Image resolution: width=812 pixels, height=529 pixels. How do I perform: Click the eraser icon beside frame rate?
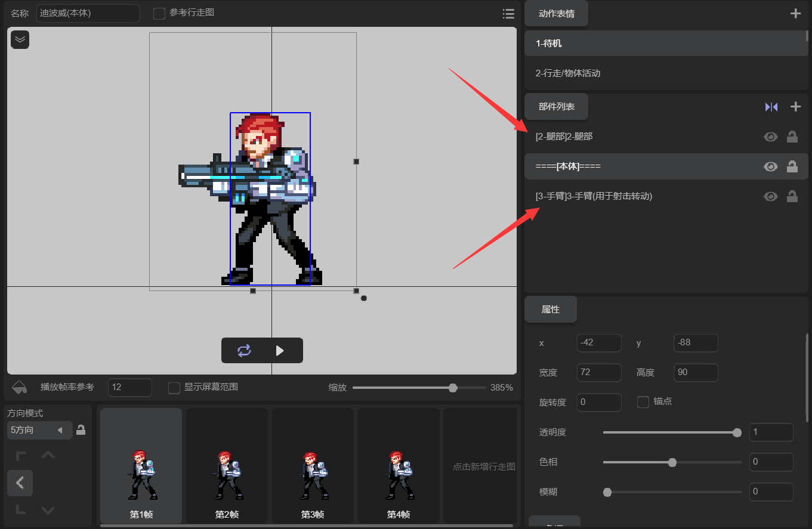pyautogui.click(x=20, y=387)
